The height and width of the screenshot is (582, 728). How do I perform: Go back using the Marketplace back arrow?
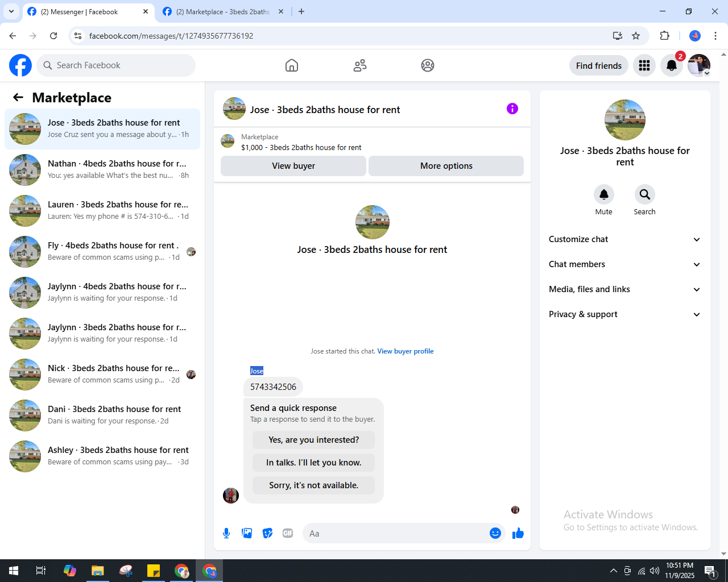click(18, 97)
